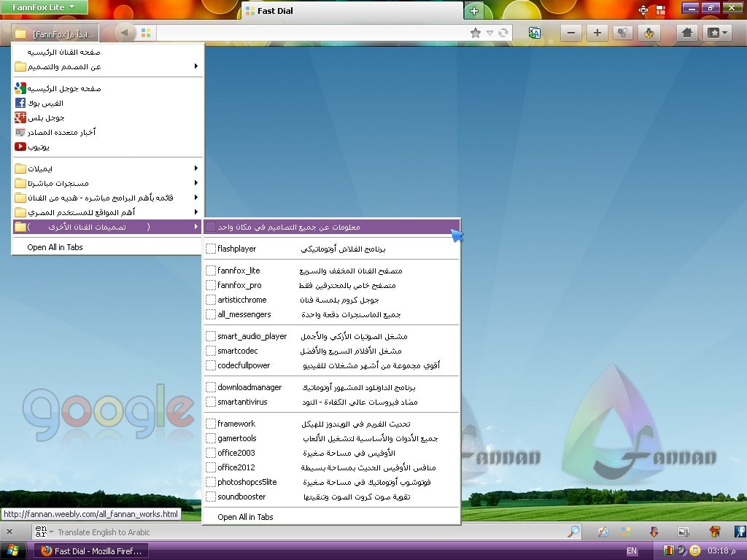The width and height of the screenshot is (747, 560).
Task: Choose 'Open All in Tabs' in the submenu
Action: point(332,517)
